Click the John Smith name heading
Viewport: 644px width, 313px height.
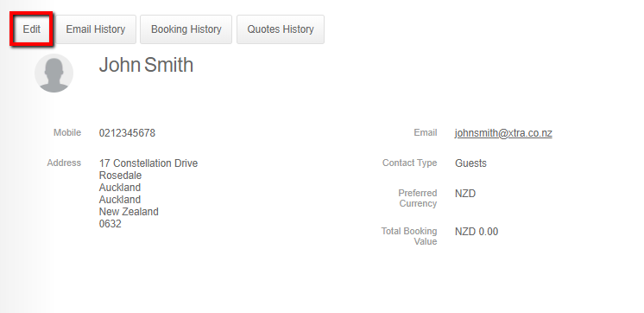tap(146, 65)
